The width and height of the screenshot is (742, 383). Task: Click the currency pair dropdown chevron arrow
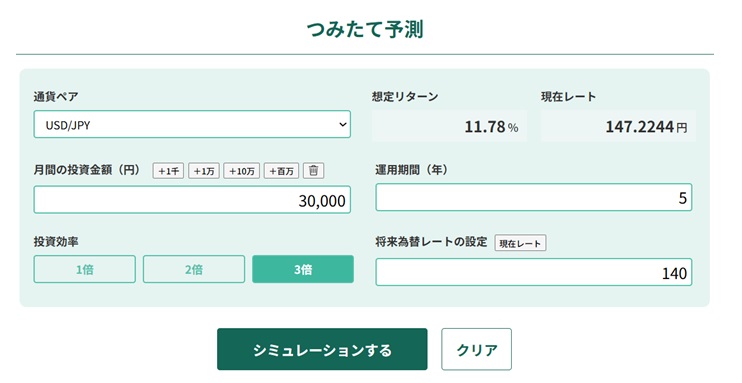tap(343, 125)
